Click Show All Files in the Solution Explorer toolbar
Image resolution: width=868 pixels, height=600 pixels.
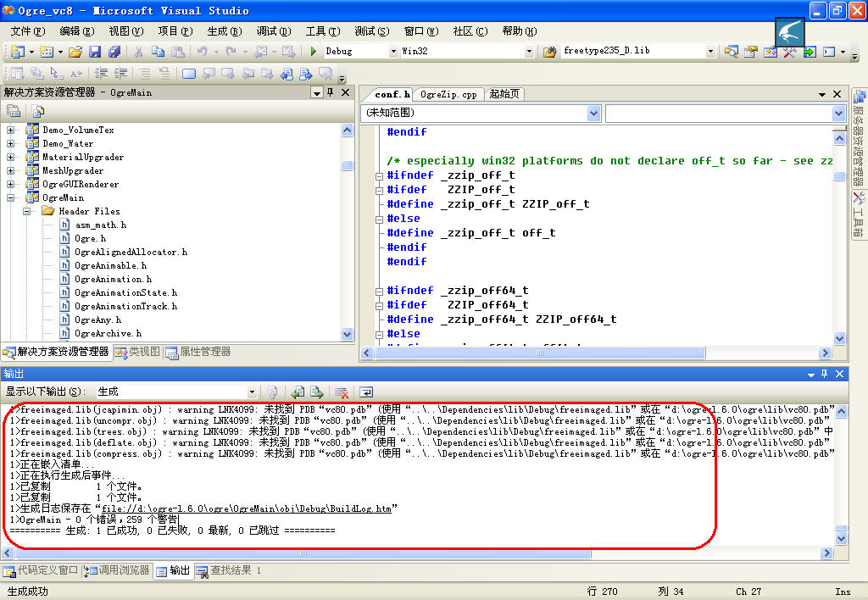(37, 111)
